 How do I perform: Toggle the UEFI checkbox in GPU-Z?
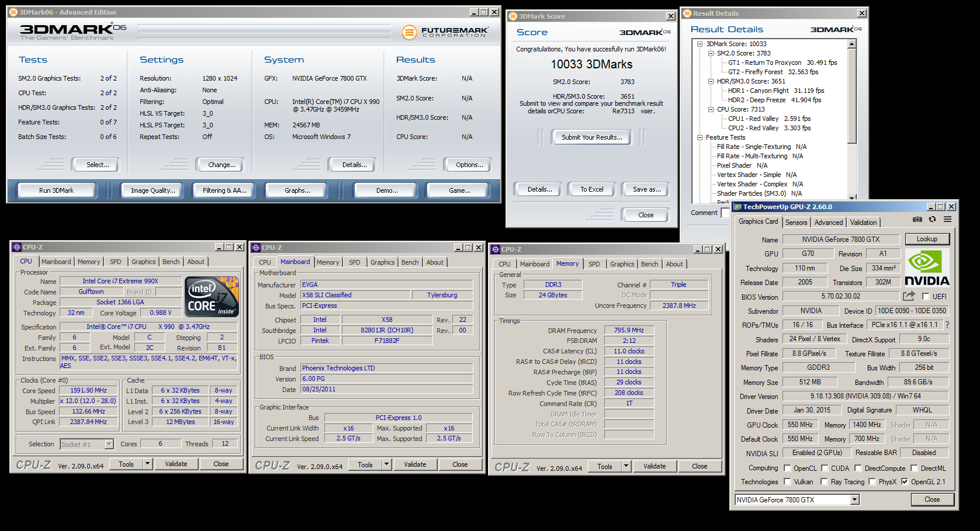pos(926,297)
